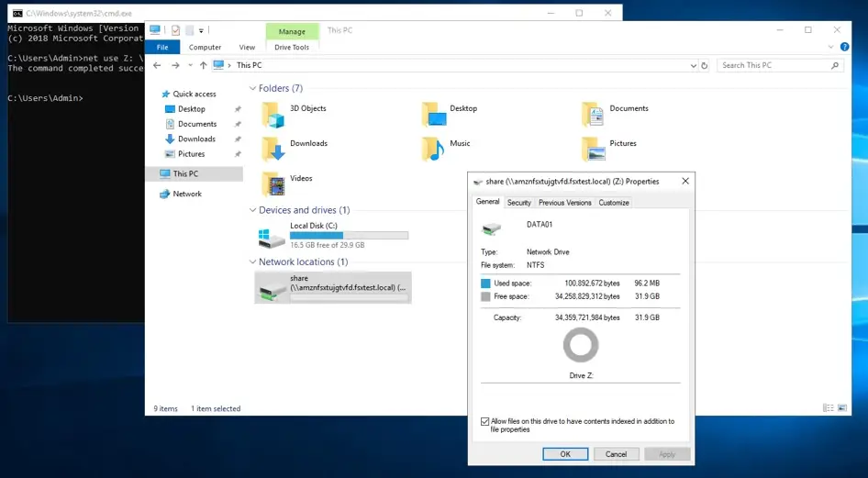Unpin Desktop using its pin icon

point(238,109)
